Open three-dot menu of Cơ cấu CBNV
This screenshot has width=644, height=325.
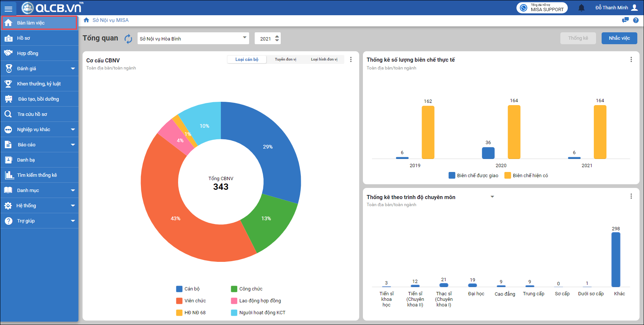click(351, 59)
